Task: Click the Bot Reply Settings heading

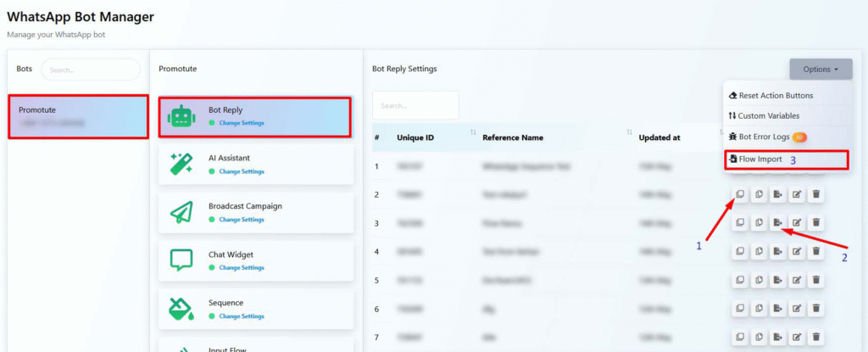Action: [x=404, y=70]
